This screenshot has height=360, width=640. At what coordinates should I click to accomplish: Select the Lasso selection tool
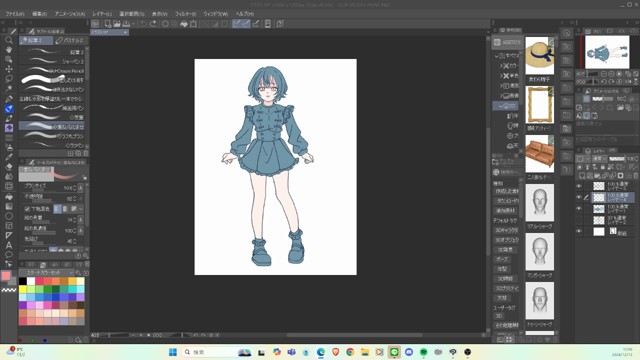pos(9,79)
